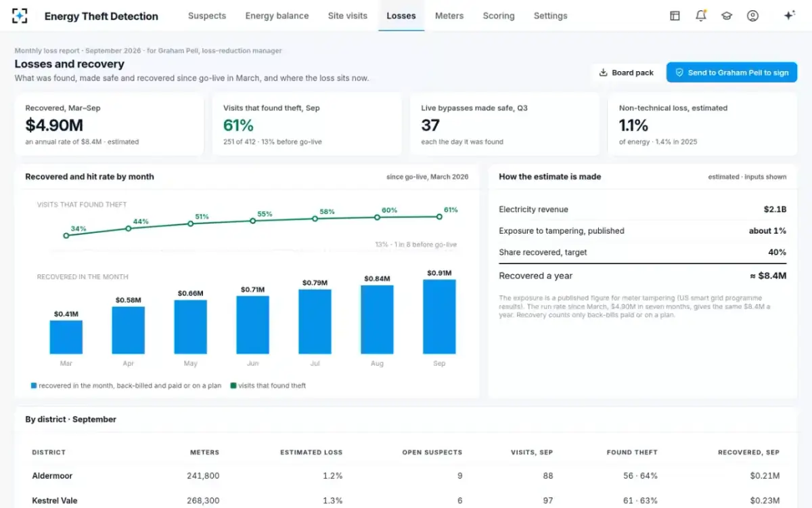
Task: Select the September $0.91M bar
Action: [439, 316]
